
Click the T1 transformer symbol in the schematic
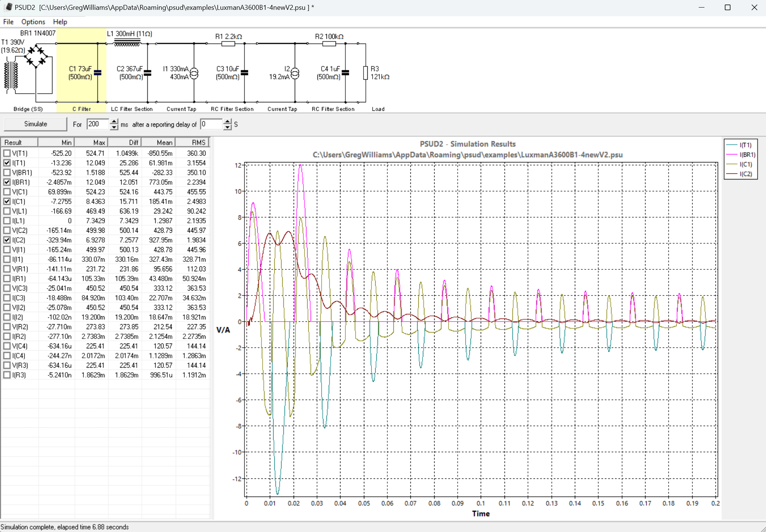point(11,76)
